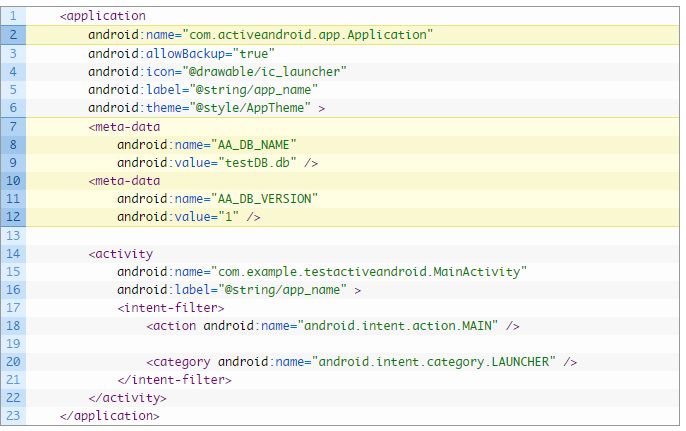Viewport: 686px width, 431px height.
Task: Click line number 13 beside the blank line
Action: click(13, 235)
